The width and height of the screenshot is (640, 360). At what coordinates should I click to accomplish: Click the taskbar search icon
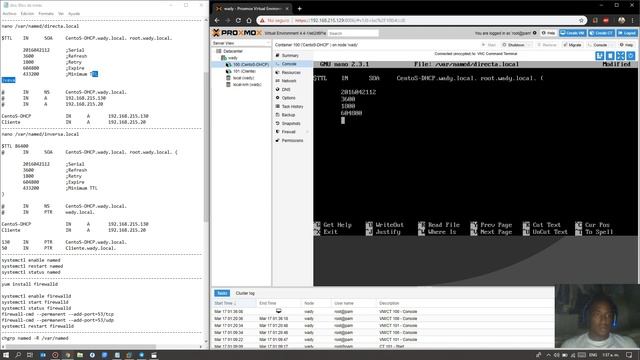pyautogui.click(x=18, y=355)
